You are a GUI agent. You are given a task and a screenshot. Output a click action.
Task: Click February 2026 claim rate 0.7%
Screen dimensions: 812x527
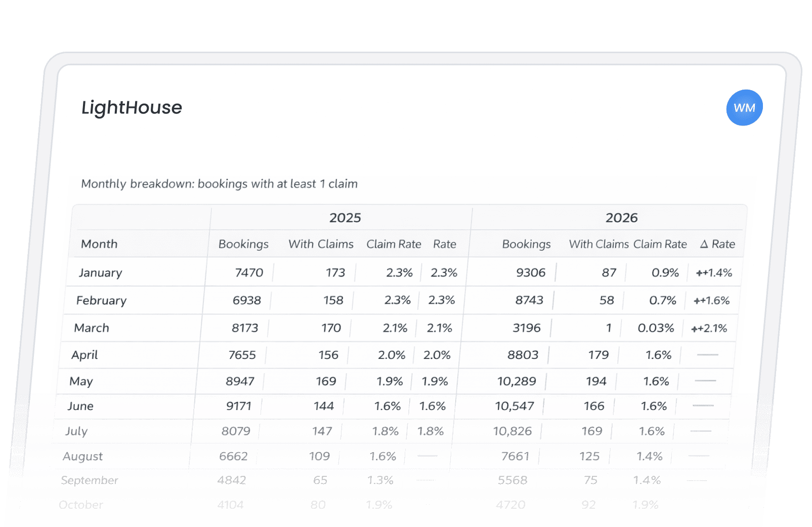pyautogui.click(x=663, y=300)
